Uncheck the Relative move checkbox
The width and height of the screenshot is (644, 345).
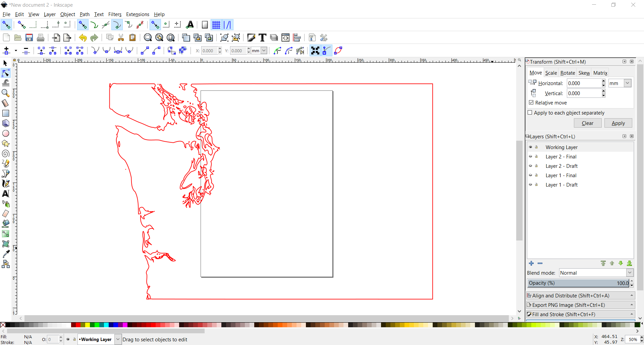pyautogui.click(x=532, y=102)
